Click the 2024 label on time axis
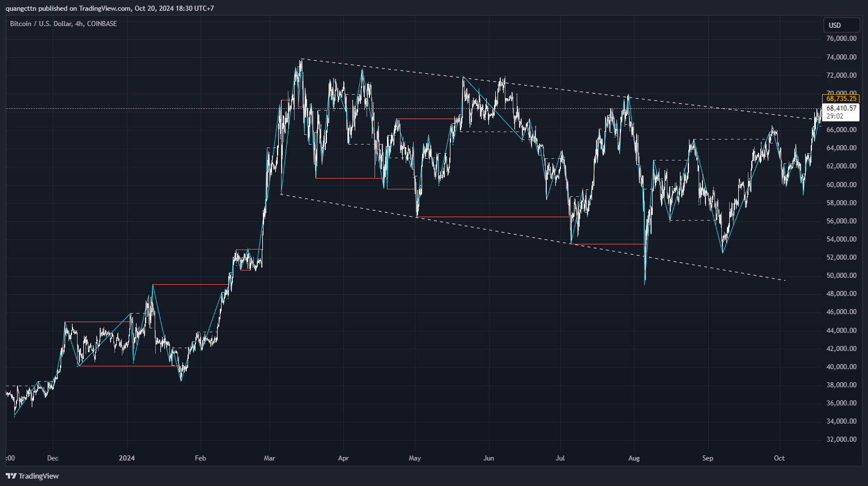868x486 pixels. (127, 458)
